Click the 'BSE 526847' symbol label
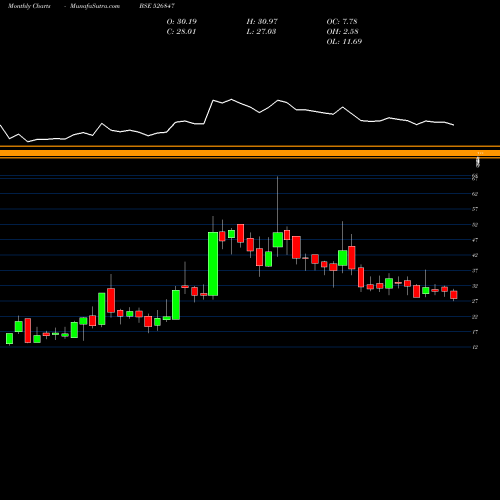The width and height of the screenshot is (500, 500). (157, 6)
